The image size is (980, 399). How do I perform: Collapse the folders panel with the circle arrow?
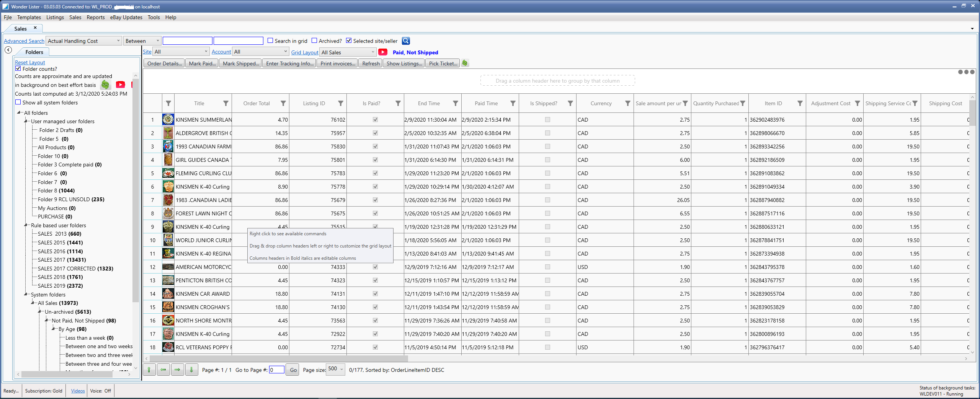tap(8, 50)
